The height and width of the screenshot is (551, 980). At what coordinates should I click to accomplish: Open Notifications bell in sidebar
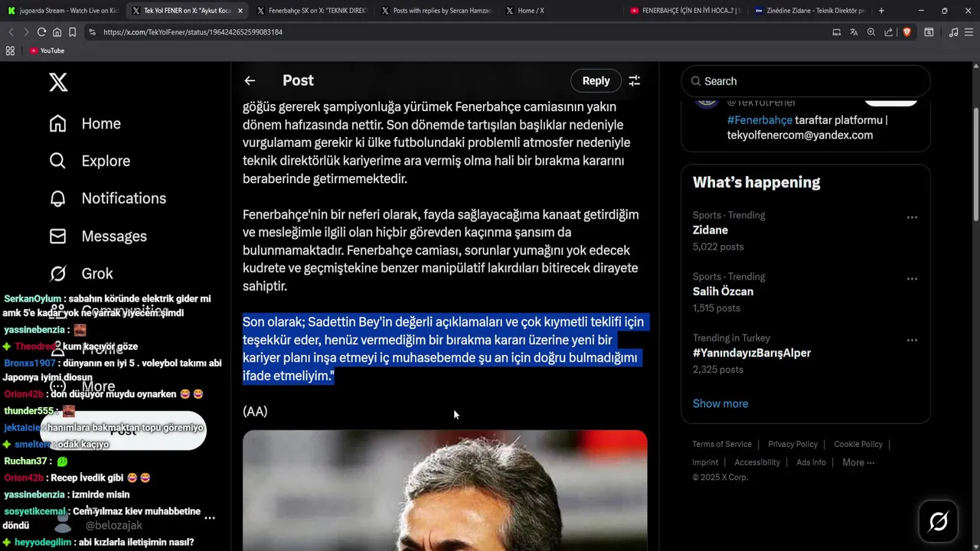[x=57, y=198]
